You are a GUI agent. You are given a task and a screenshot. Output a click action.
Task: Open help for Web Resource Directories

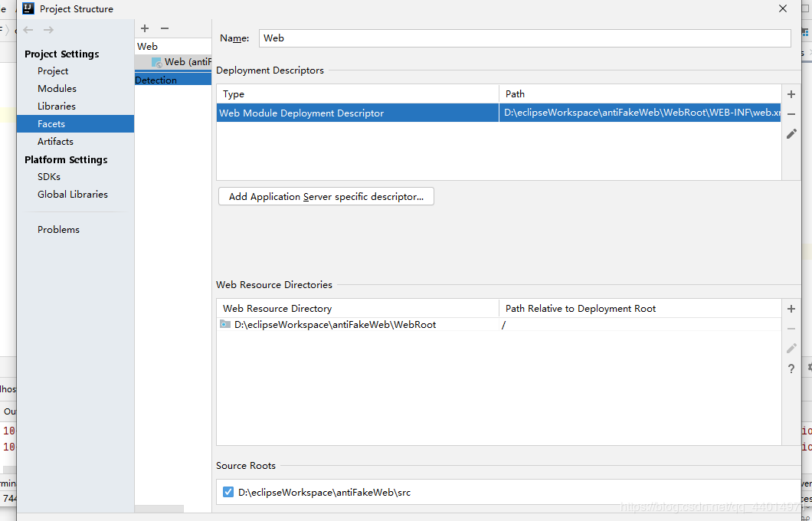tap(791, 369)
